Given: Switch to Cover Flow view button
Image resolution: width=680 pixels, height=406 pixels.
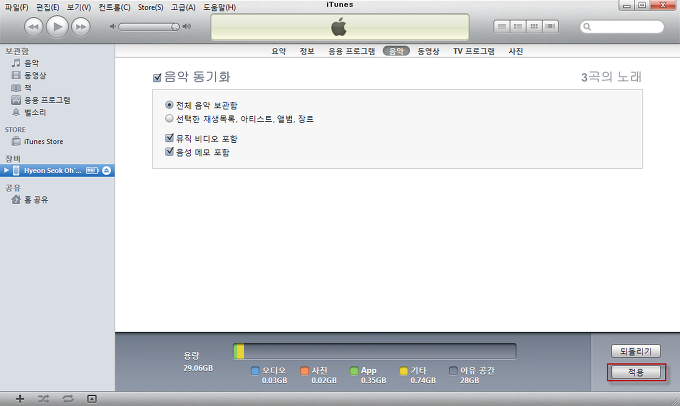Looking at the screenshot, I should (x=550, y=27).
